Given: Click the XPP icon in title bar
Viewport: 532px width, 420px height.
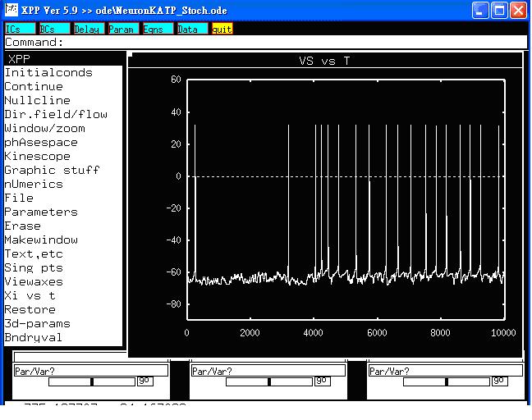Looking at the screenshot, I should 12,11.
